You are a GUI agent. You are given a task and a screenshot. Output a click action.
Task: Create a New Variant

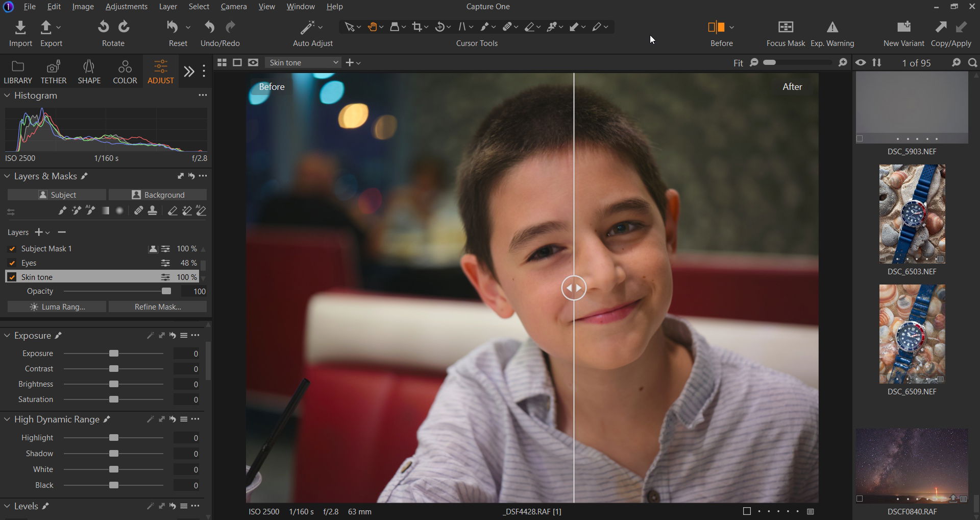click(x=903, y=27)
